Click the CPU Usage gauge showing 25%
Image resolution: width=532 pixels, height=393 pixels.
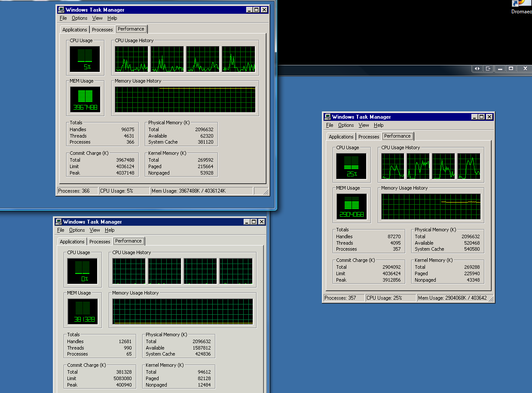point(352,166)
